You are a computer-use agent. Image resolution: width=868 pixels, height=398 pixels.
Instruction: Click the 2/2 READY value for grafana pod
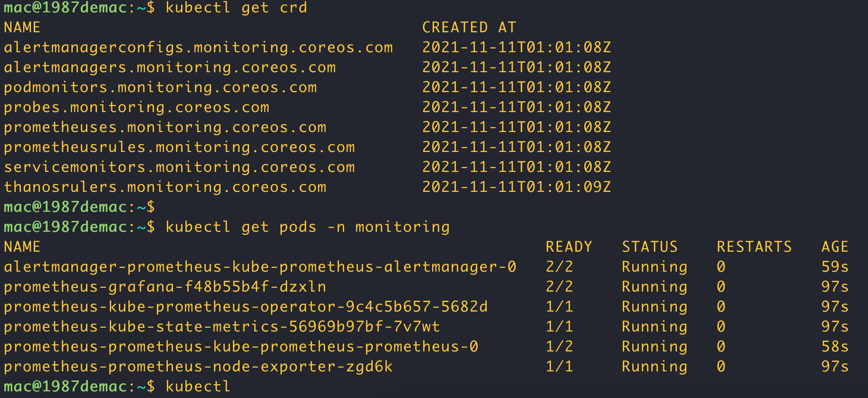coord(559,287)
